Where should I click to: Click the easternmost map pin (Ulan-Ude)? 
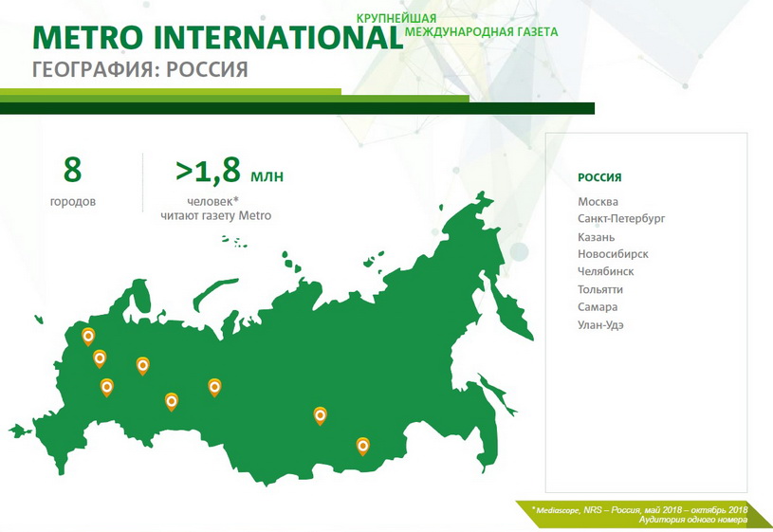[363, 447]
